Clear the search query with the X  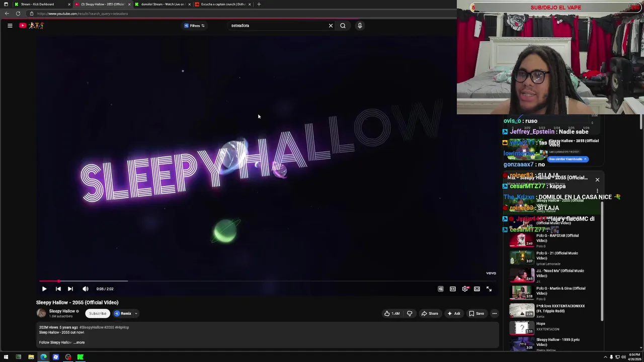pos(331,26)
